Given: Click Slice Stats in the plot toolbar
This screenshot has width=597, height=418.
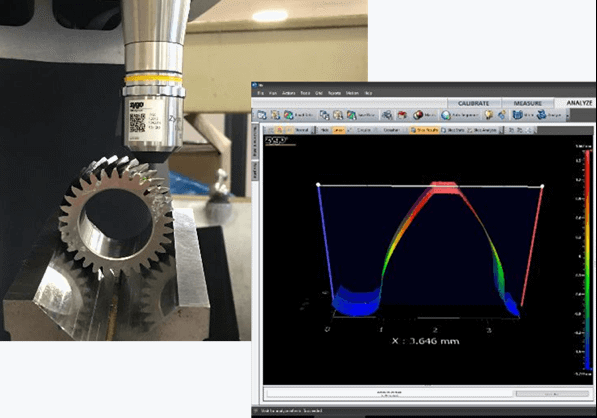Looking at the screenshot, I should click(453, 130).
